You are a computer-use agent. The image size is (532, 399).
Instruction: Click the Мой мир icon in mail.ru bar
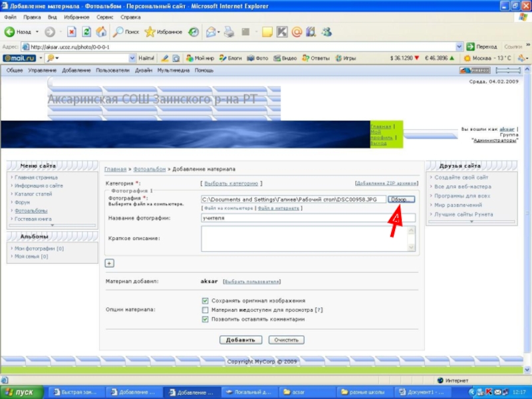190,59
